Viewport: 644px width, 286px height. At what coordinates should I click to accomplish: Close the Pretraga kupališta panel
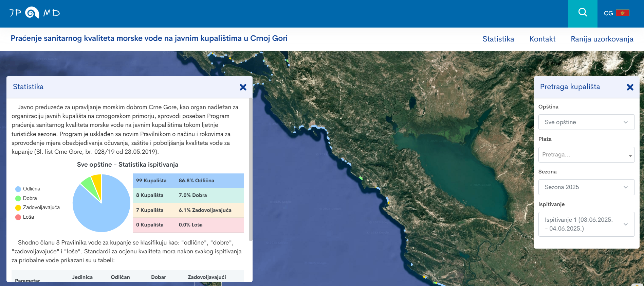point(630,87)
